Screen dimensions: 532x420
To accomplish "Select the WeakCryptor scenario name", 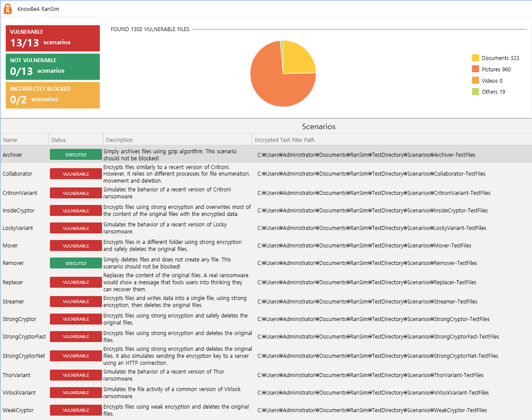I will tap(18, 410).
